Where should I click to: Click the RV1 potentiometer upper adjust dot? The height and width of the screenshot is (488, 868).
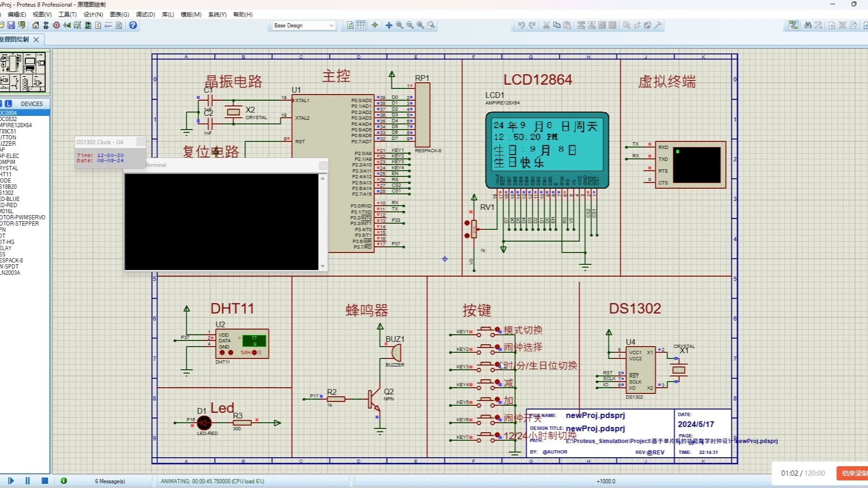467,223
